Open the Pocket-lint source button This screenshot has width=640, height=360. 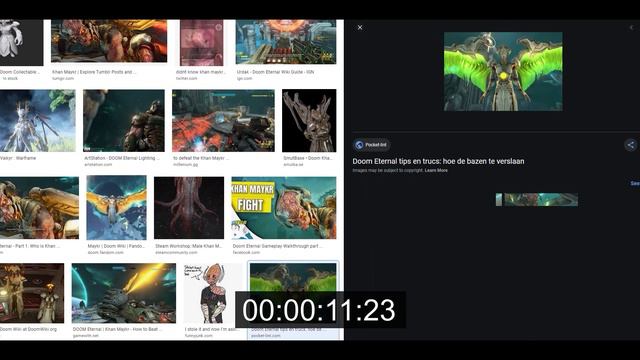point(371,144)
